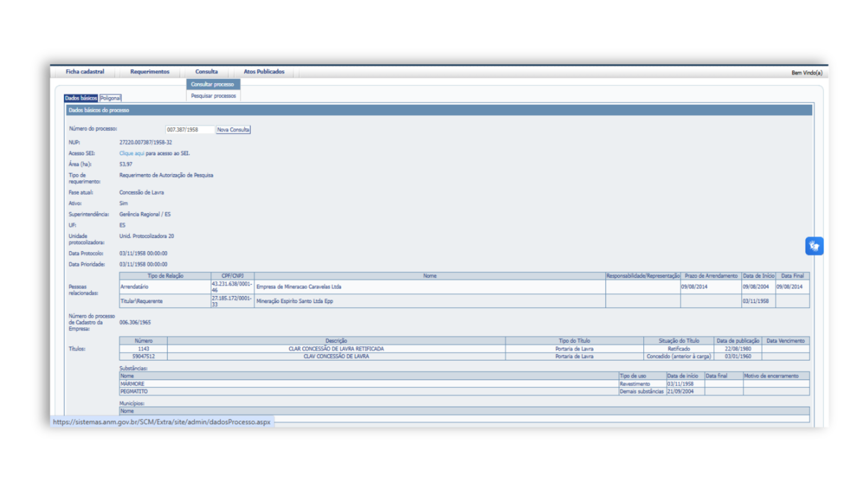This screenshot has height=488, width=868.
Task: Click the Revestimento tipo de uso cell
Action: point(642,384)
